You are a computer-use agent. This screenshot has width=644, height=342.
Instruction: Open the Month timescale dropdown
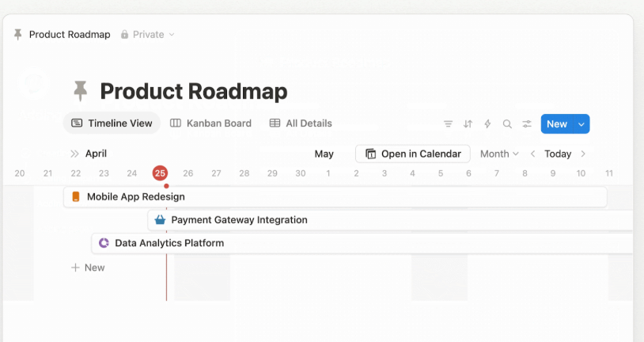pyautogui.click(x=498, y=154)
